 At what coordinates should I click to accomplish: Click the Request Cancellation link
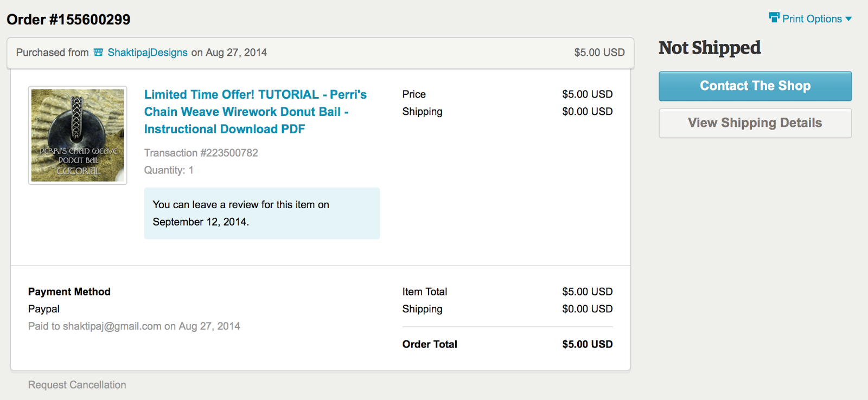click(x=77, y=385)
